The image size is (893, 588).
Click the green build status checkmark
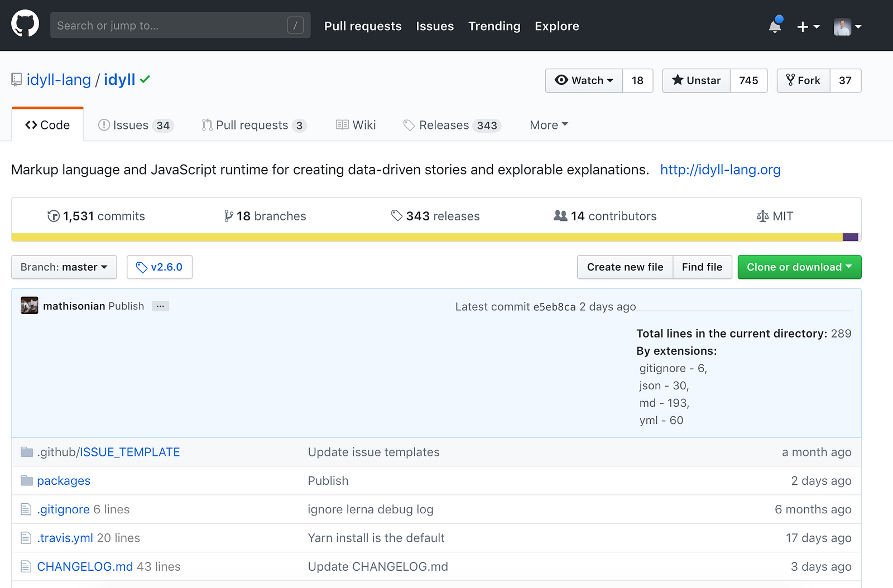145,79
